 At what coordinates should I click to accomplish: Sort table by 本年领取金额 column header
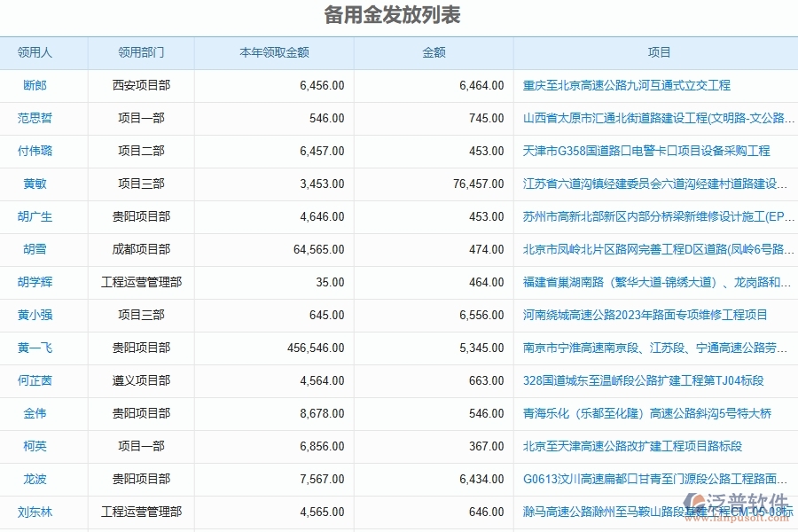(x=272, y=52)
